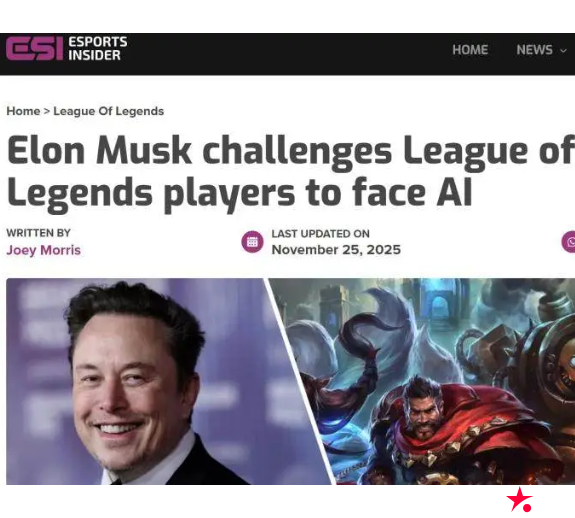Open the NEWS menu item
This screenshot has height=518, width=575.
tap(534, 49)
